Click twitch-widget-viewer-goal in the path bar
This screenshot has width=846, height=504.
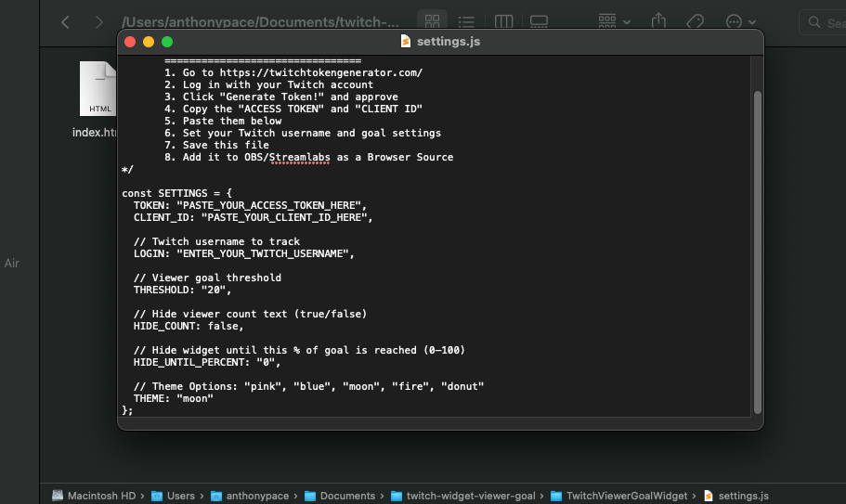coord(462,496)
